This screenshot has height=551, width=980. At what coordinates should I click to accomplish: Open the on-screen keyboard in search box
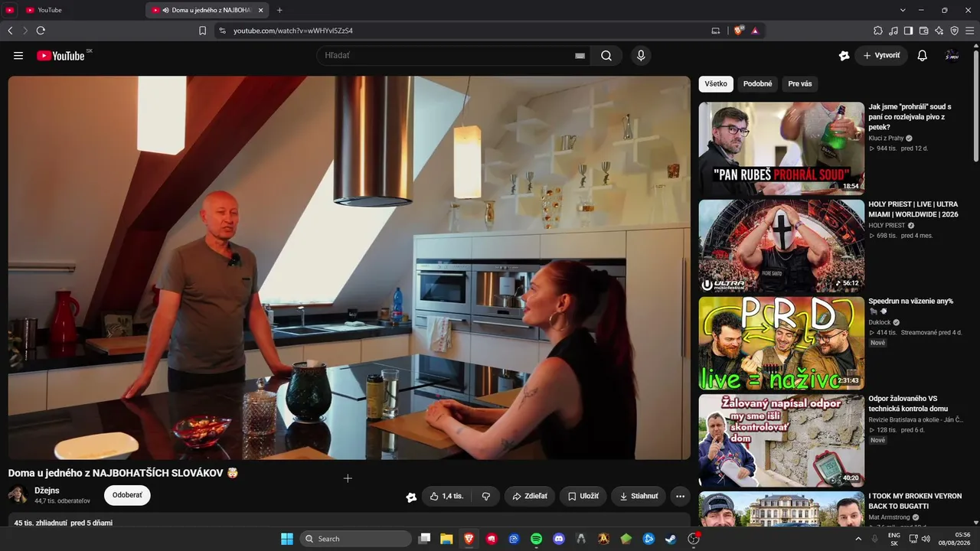click(580, 55)
